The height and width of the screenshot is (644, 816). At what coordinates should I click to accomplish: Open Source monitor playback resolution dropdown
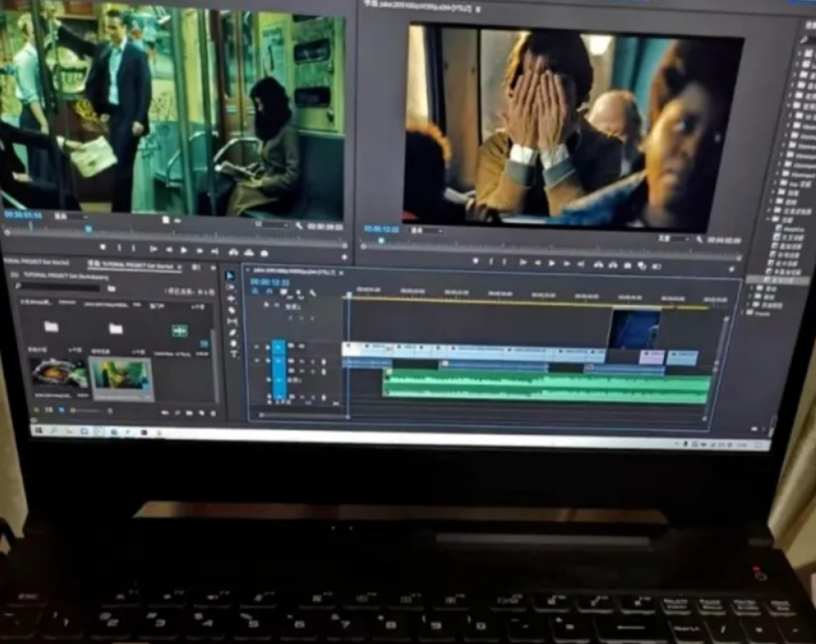click(x=272, y=225)
